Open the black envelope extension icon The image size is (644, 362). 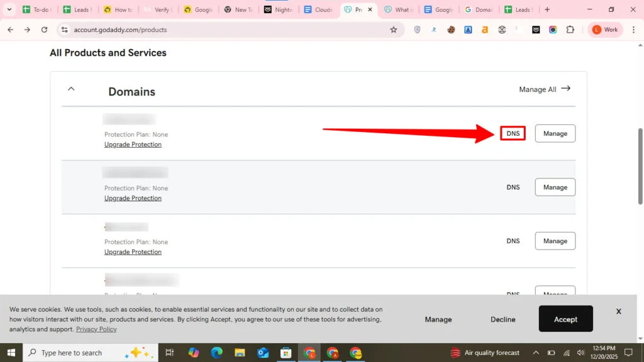coord(536,30)
